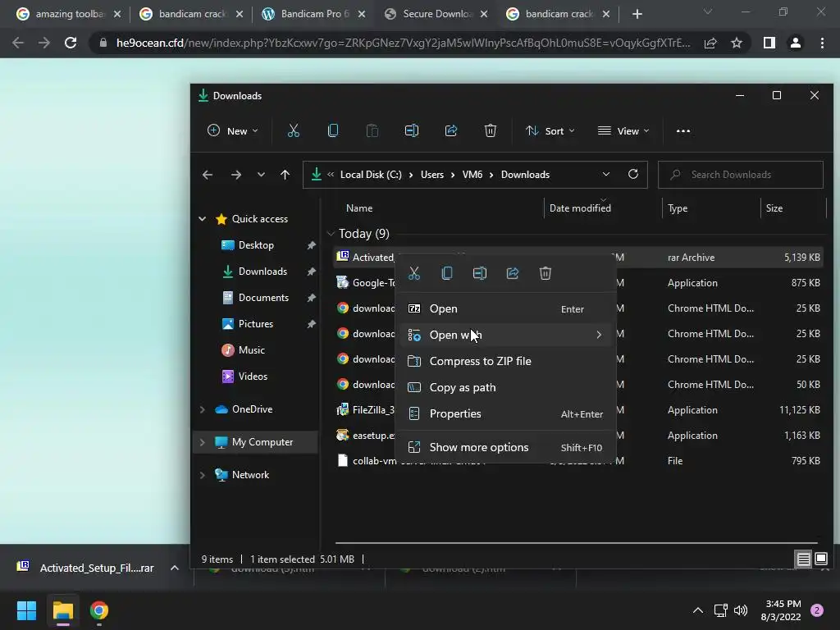The width and height of the screenshot is (840, 630).
Task: Click Copy icon in context menu
Action: tap(447, 273)
